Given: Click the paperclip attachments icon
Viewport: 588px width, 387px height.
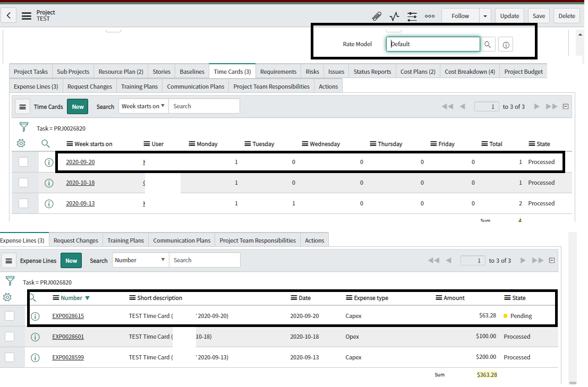Looking at the screenshot, I should click(377, 16).
